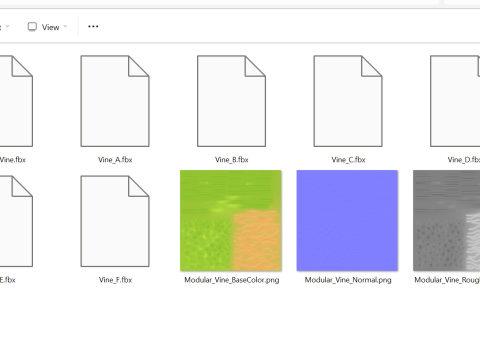Click the Vine_F.fbx file name
480x360 pixels.
pyautogui.click(x=115, y=280)
